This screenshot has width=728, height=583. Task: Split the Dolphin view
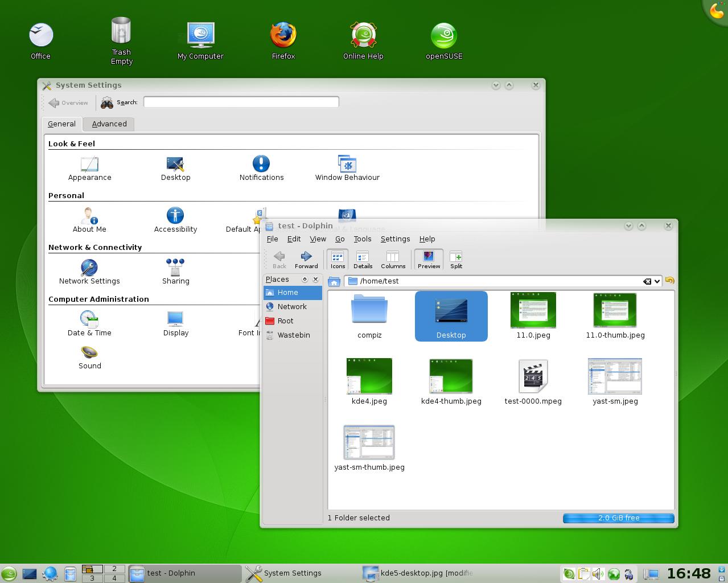click(x=455, y=259)
